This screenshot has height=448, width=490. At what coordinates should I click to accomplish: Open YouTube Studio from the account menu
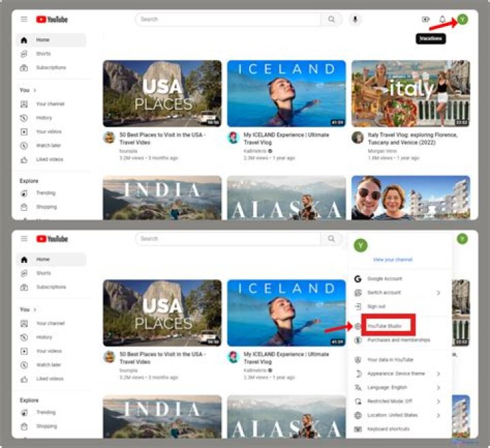click(385, 326)
